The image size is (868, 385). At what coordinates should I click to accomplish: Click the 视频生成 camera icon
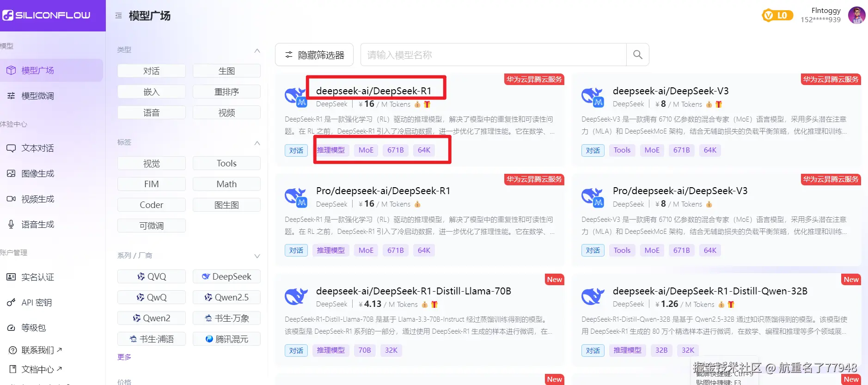click(x=11, y=199)
